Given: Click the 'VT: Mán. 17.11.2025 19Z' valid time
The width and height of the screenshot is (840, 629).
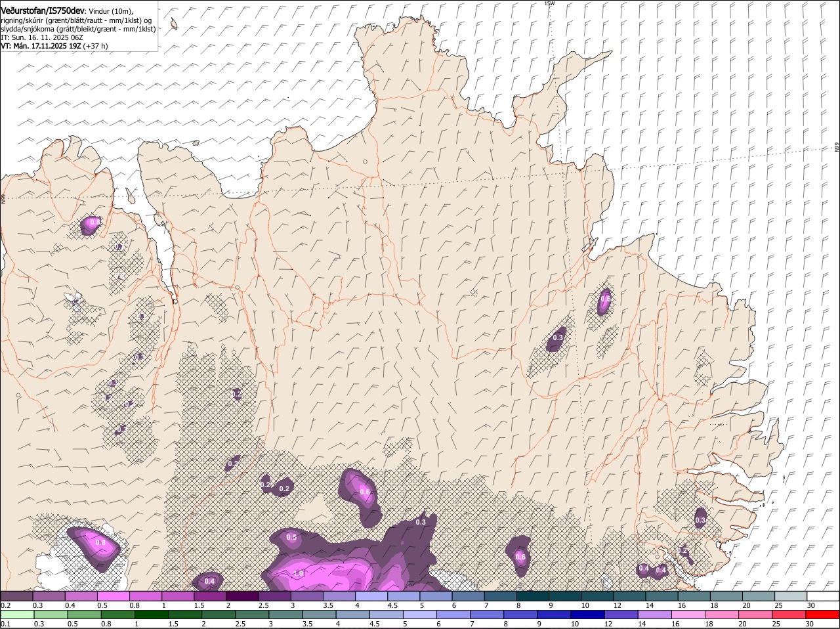Looking at the screenshot, I should (41, 46).
